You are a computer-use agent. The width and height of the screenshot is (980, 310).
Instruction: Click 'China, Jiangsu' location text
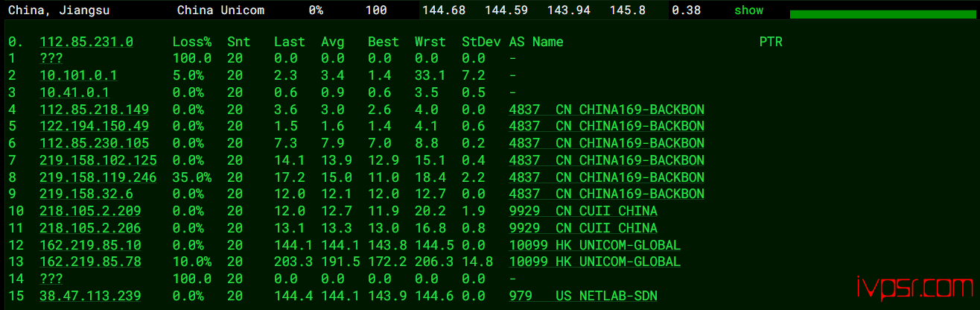59,10
